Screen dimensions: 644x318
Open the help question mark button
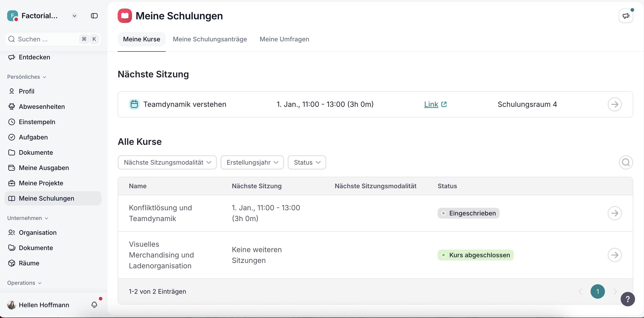click(628, 299)
